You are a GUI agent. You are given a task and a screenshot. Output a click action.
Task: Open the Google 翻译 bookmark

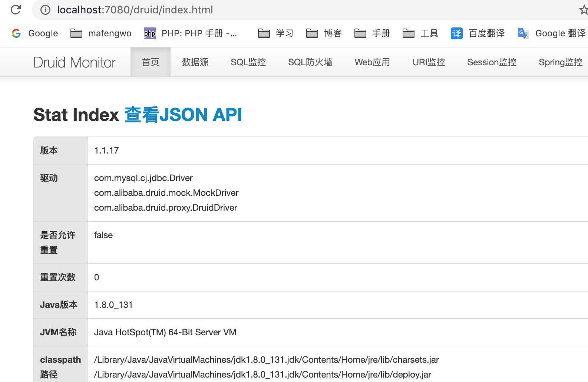(x=552, y=33)
